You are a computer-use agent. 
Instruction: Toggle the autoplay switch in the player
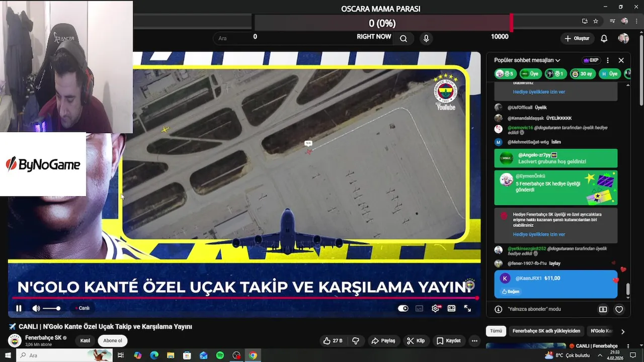coord(403,308)
